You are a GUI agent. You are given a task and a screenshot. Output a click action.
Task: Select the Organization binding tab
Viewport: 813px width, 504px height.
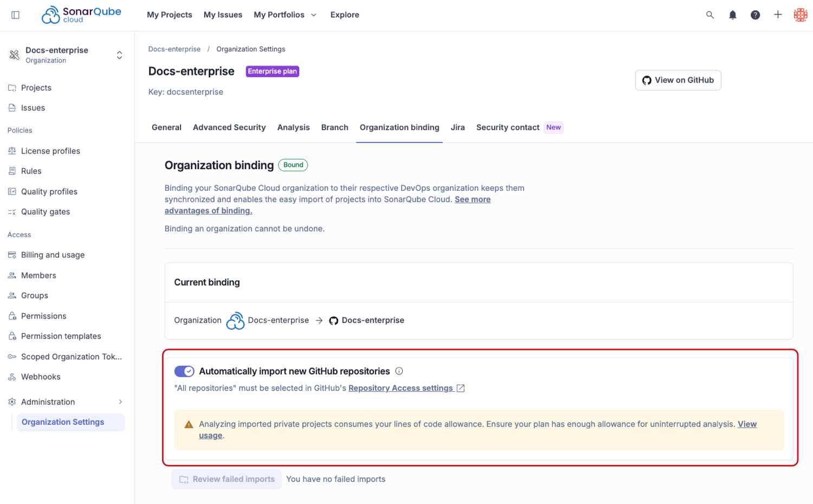point(399,127)
